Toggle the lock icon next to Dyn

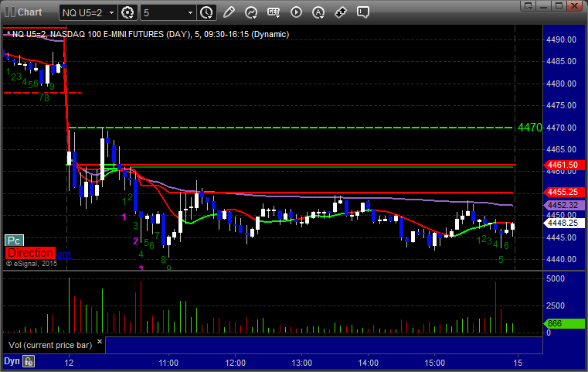(x=29, y=361)
